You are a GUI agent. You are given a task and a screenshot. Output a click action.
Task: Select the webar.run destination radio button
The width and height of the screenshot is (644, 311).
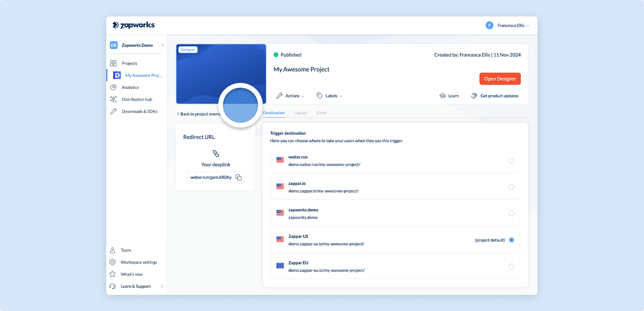[x=511, y=161]
